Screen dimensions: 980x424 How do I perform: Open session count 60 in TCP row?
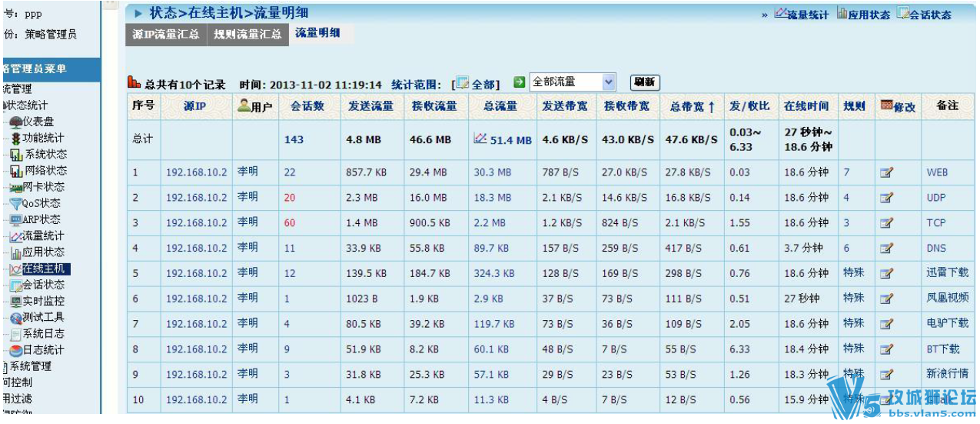(x=290, y=223)
